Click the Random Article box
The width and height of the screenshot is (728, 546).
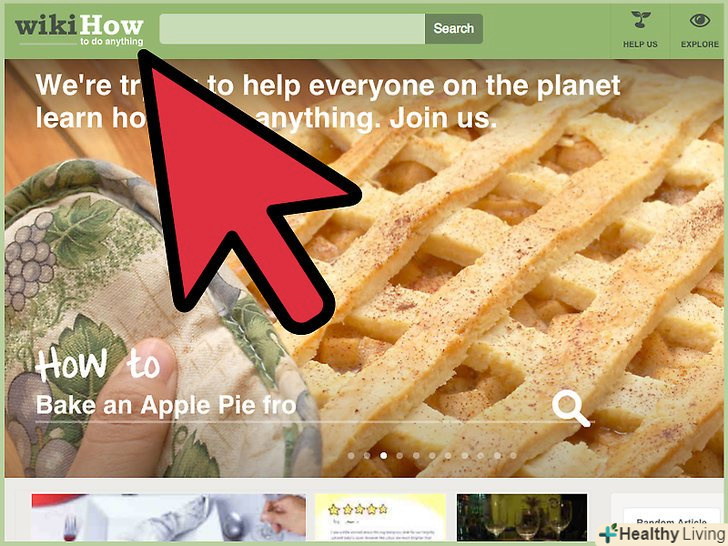(671, 519)
